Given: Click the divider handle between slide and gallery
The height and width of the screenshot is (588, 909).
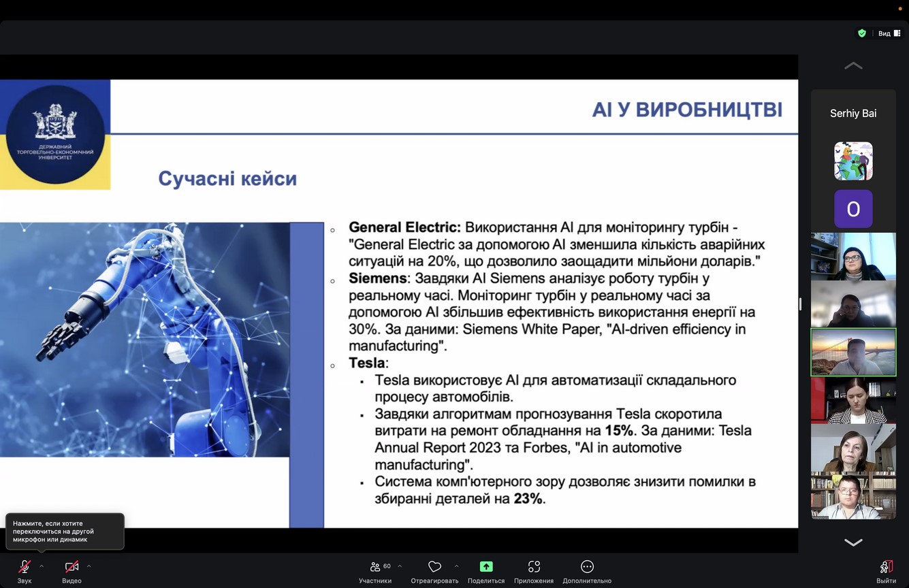Looking at the screenshot, I should click(800, 304).
